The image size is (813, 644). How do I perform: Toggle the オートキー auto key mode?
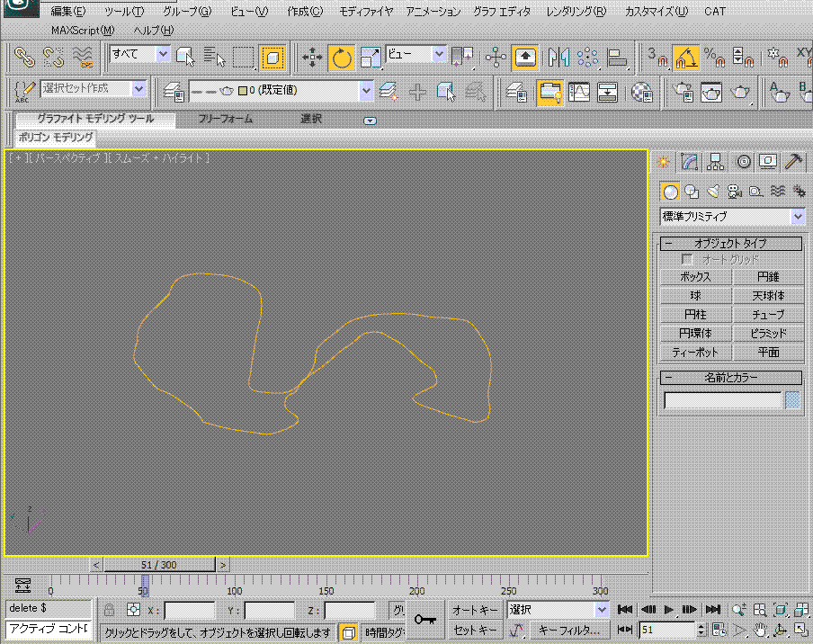476,610
